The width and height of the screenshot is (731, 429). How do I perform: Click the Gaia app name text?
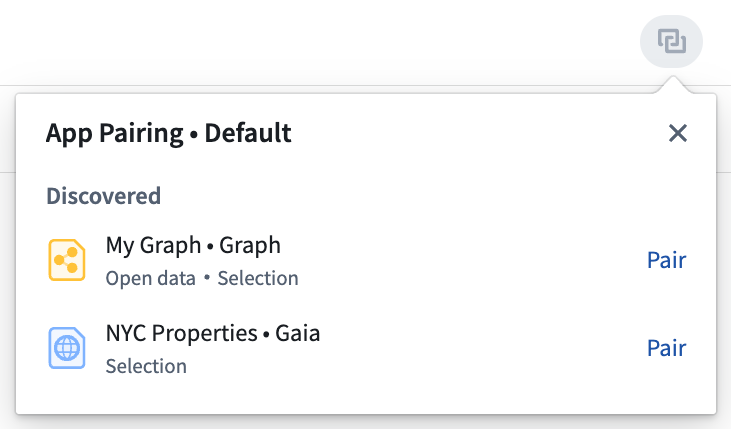(x=297, y=333)
